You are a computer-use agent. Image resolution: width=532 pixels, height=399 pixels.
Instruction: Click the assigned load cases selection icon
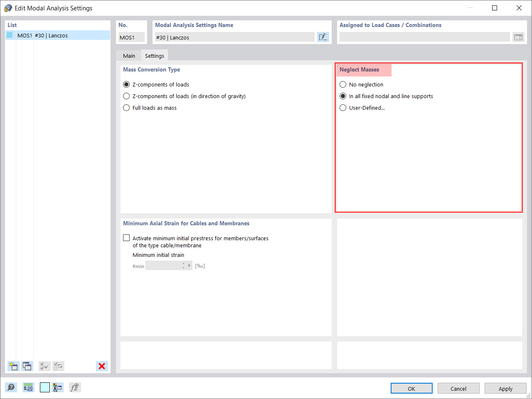click(518, 37)
